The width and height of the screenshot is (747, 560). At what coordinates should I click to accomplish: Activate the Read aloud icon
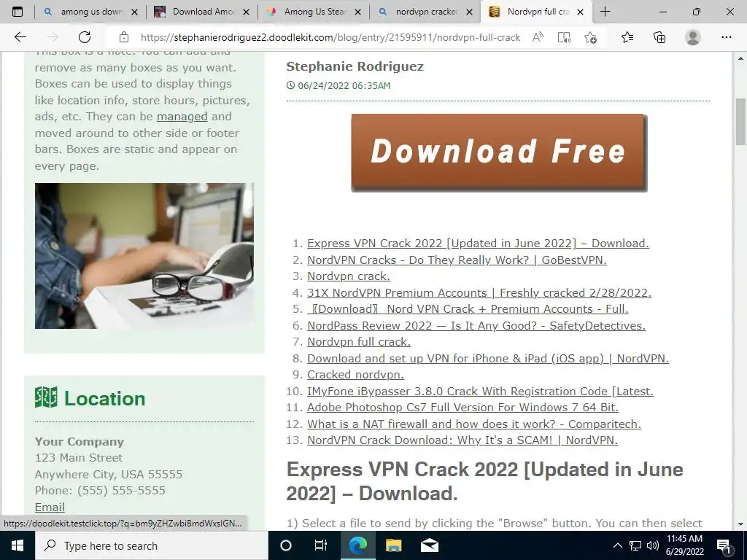click(x=538, y=37)
